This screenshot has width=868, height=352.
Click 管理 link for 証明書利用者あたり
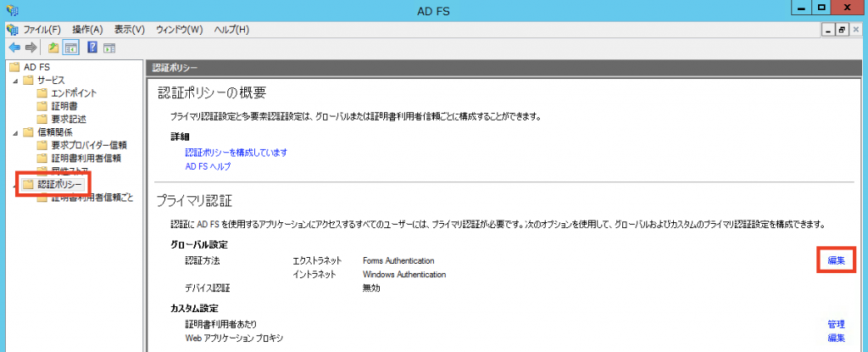coord(837,324)
